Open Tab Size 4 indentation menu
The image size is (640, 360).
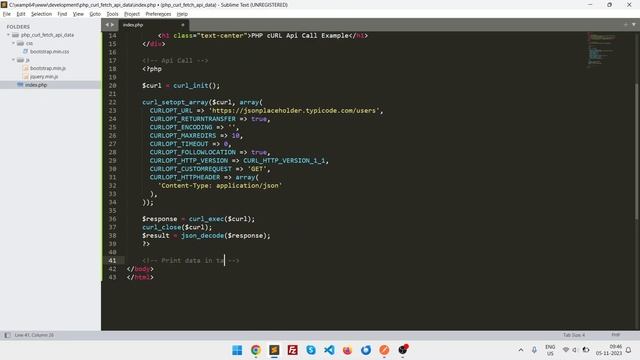[x=574, y=335]
